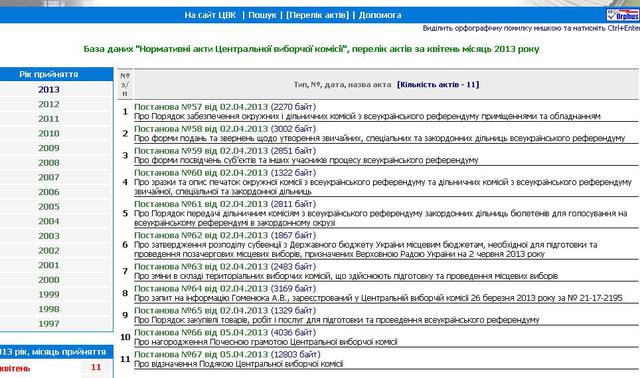The image size is (640, 378).
Task: Click the '№ з/п' column header
Action: 125,84
